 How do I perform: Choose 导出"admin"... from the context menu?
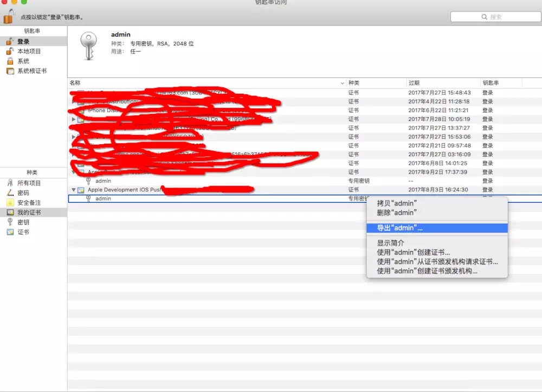coord(437,228)
